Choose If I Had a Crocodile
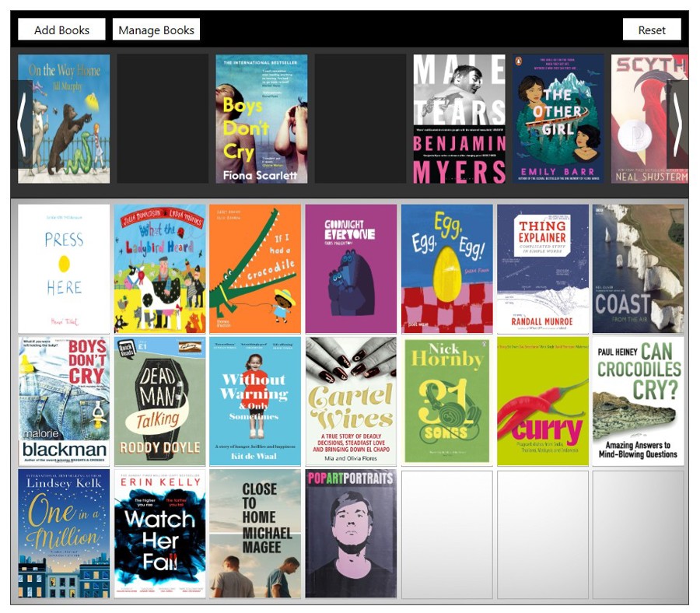Screen dimensions: 700x613 255,269
